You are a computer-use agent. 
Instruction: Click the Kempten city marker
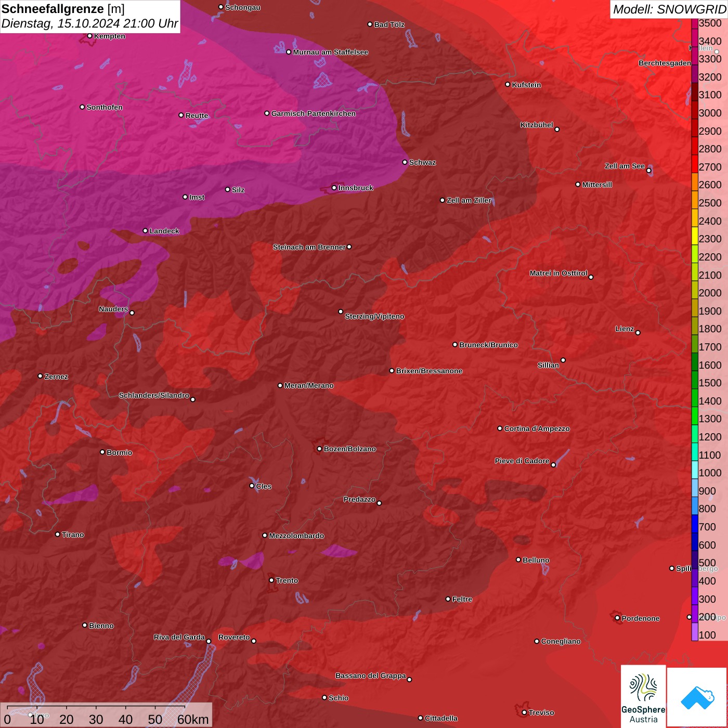[89, 36]
